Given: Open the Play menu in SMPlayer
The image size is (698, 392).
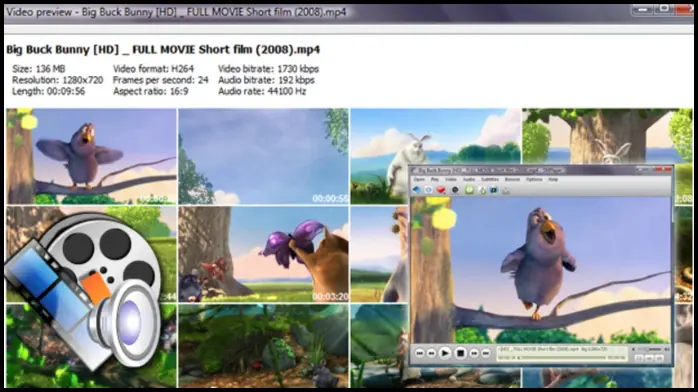Looking at the screenshot, I should 434,179.
